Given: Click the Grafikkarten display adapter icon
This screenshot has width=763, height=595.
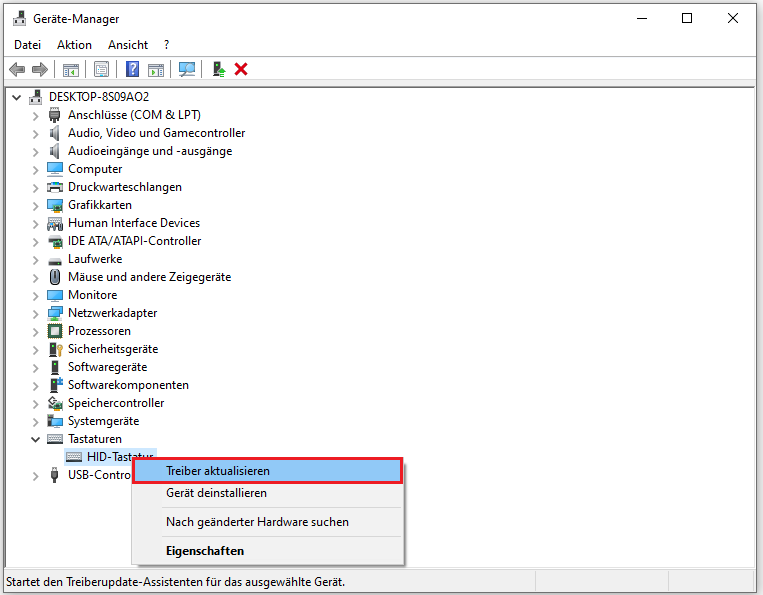Looking at the screenshot, I should pos(55,205).
